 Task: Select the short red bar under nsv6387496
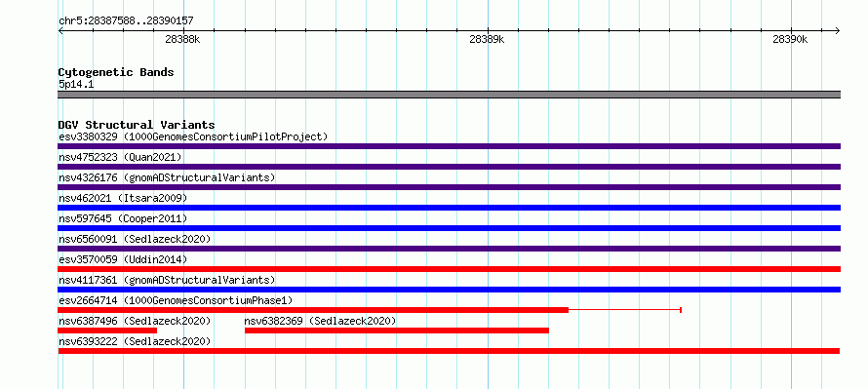click(x=107, y=331)
